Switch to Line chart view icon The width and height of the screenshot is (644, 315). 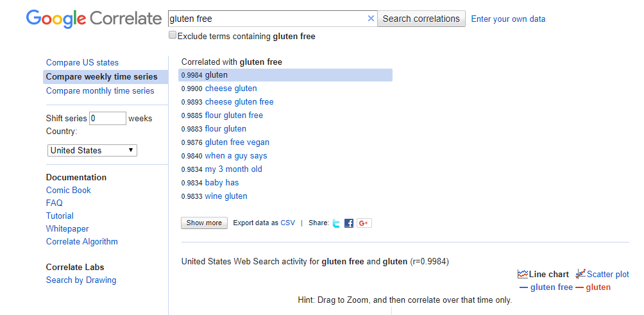click(523, 274)
